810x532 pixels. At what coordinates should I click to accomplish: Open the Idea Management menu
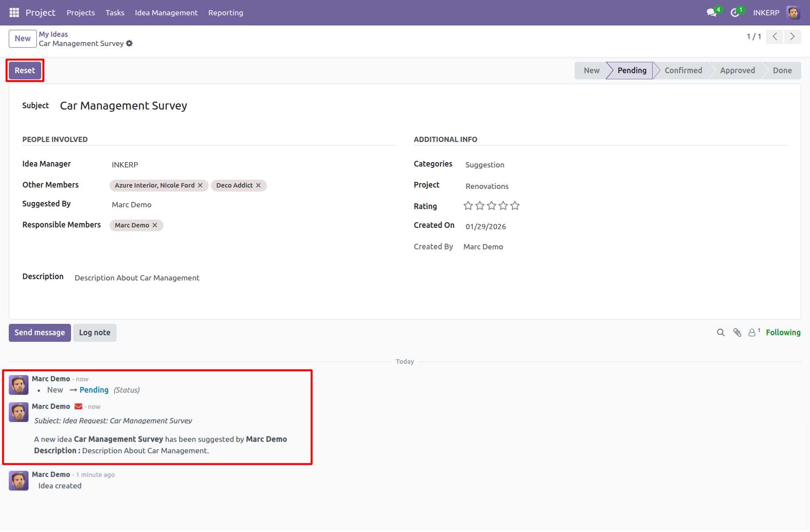(166, 13)
